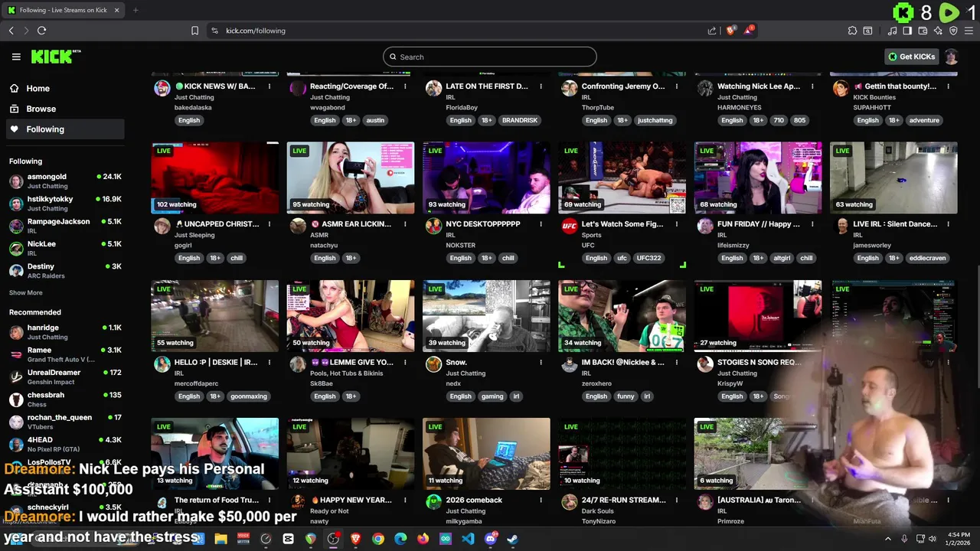Open options menu for Let's Watch Some Fig... stream
The width and height of the screenshot is (980, 551).
tap(677, 224)
